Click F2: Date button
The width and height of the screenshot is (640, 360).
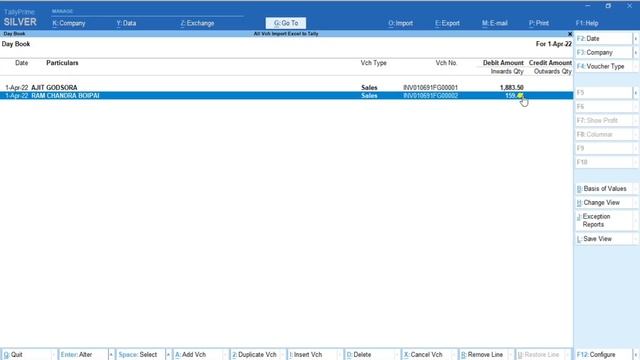pyautogui.click(x=603, y=38)
